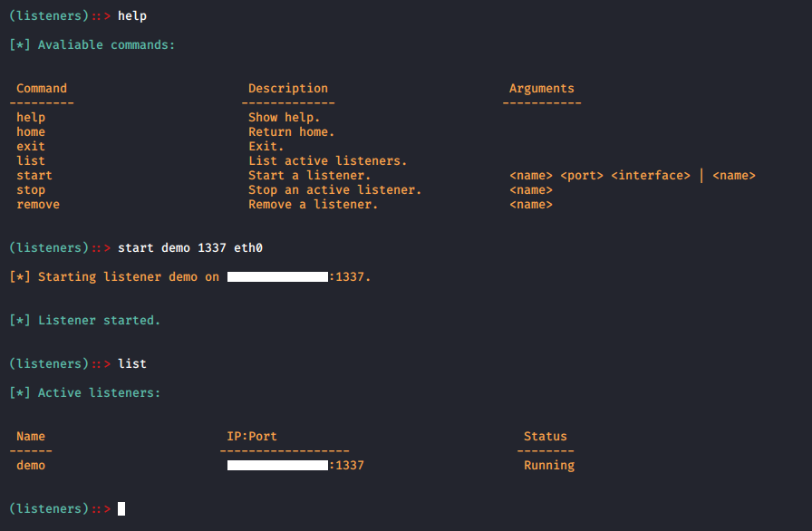Click the "<port>" argument in start row

click(x=582, y=175)
